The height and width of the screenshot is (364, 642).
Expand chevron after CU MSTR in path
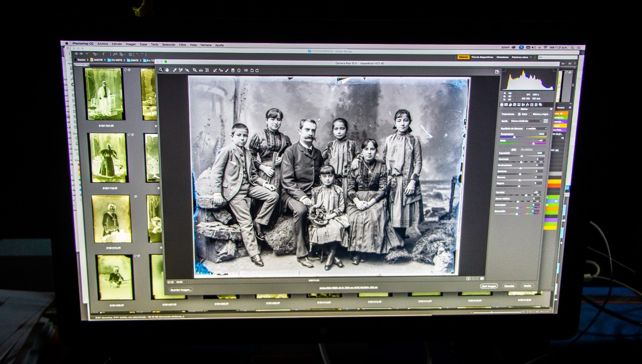point(124,60)
